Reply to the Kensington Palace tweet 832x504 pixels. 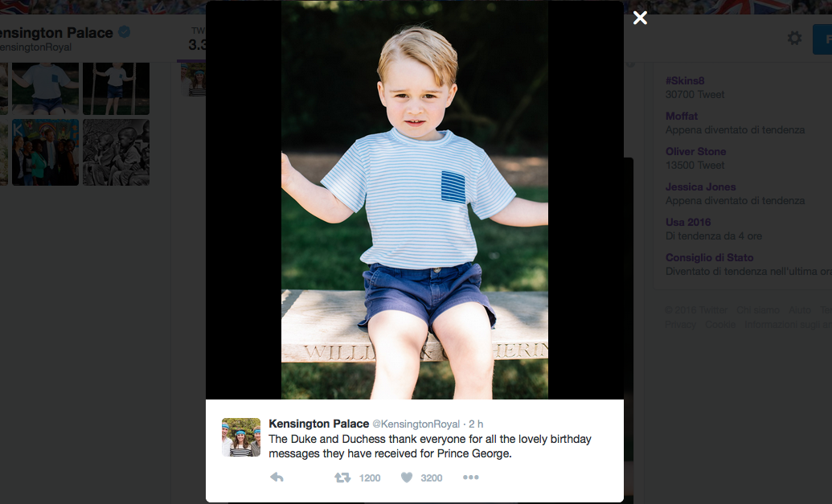pos(277,477)
